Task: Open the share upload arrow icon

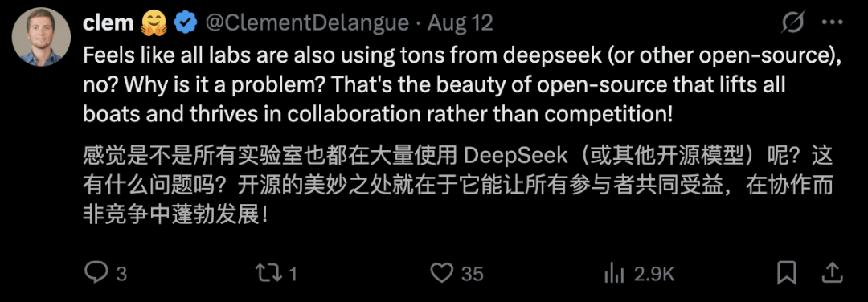Action: coord(833,272)
